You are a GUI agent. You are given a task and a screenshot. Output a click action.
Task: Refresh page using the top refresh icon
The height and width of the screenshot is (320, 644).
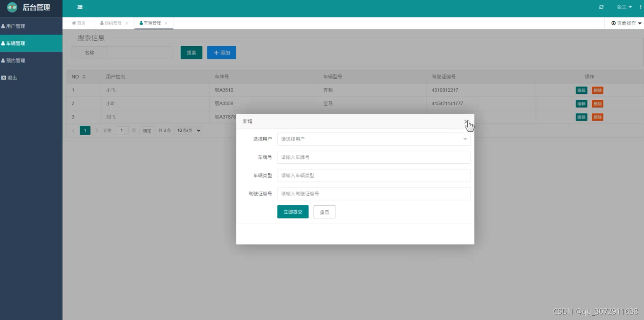tap(601, 7)
